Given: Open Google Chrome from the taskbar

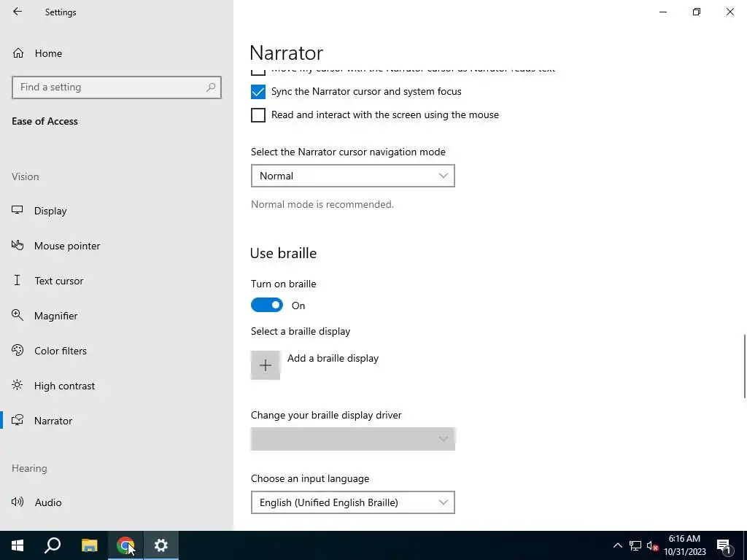Looking at the screenshot, I should pyautogui.click(x=125, y=545).
